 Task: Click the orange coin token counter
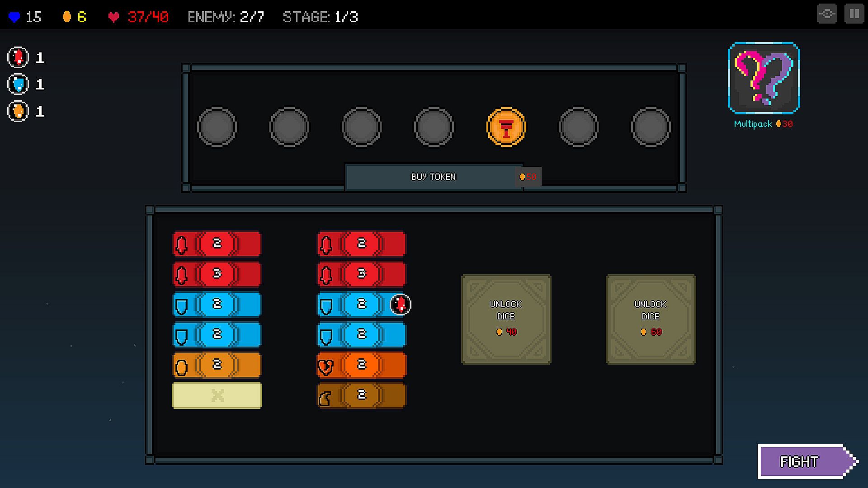(18, 111)
